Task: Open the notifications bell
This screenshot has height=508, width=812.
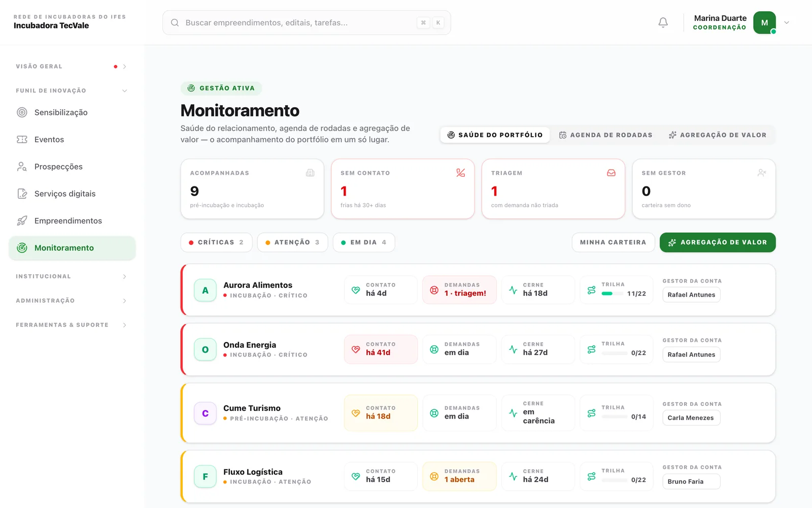Action: (x=663, y=22)
